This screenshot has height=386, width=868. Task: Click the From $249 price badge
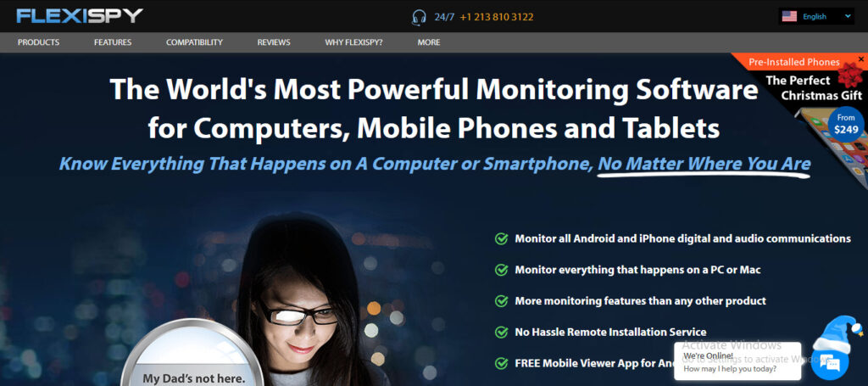coord(846,125)
